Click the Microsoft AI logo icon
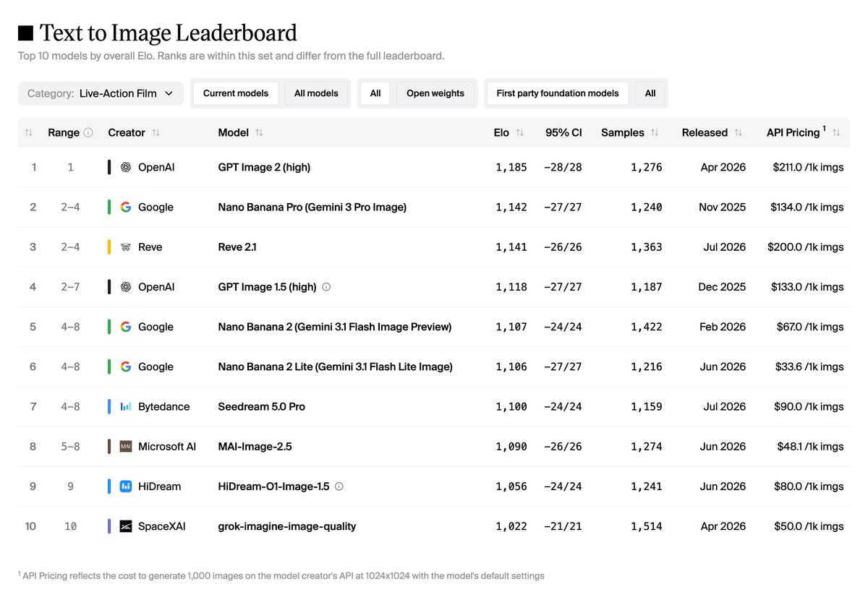The image size is (868, 600). tap(126, 447)
